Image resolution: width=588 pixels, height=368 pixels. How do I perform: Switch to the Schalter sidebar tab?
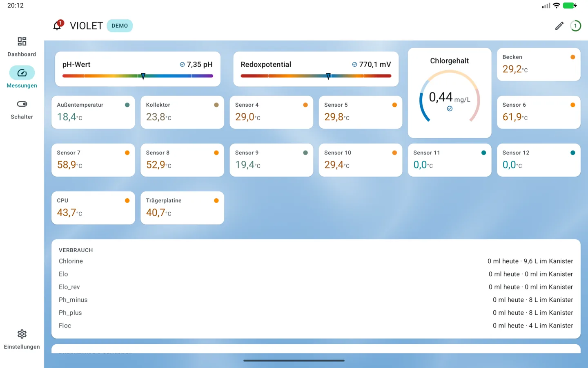point(22,110)
